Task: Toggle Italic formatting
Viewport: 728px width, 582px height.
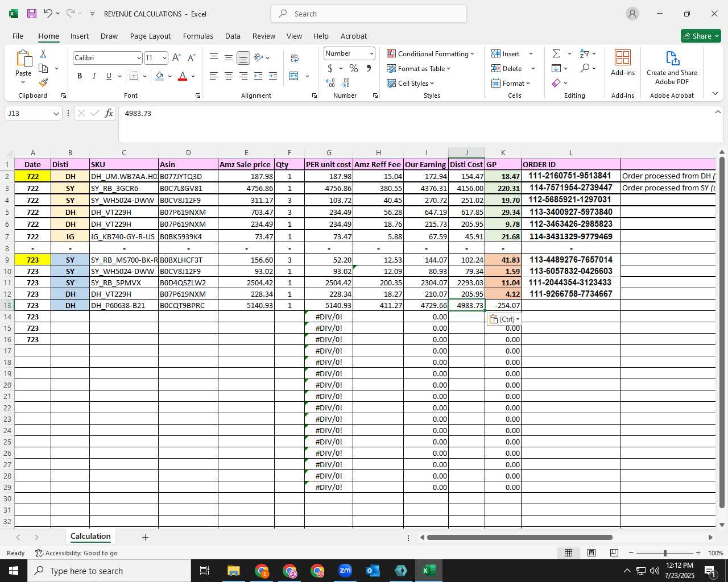Action: [x=94, y=76]
